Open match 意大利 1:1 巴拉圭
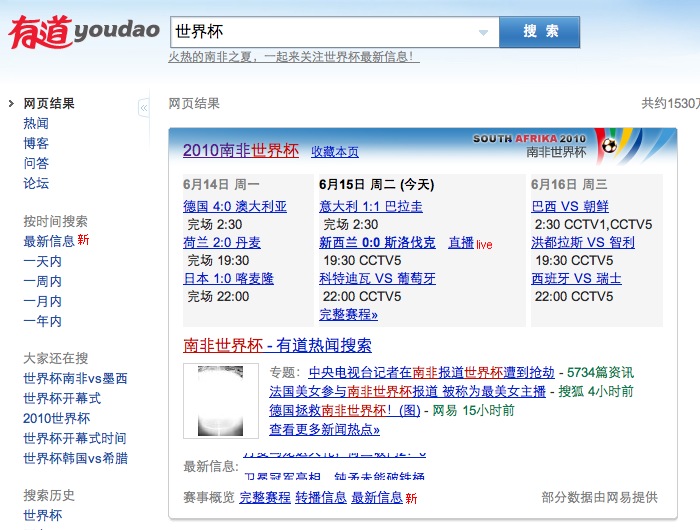This screenshot has width=700, height=530. pyautogui.click(x=371, y=206)
